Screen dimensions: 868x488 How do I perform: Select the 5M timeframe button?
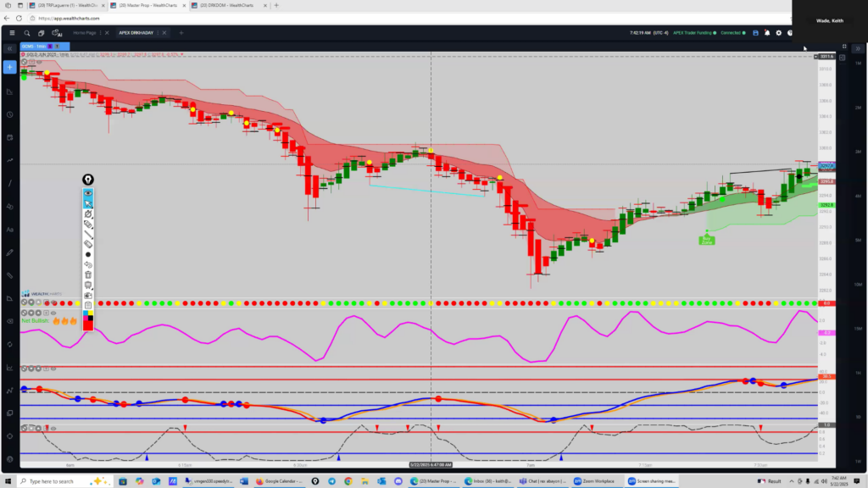(858, 240)
